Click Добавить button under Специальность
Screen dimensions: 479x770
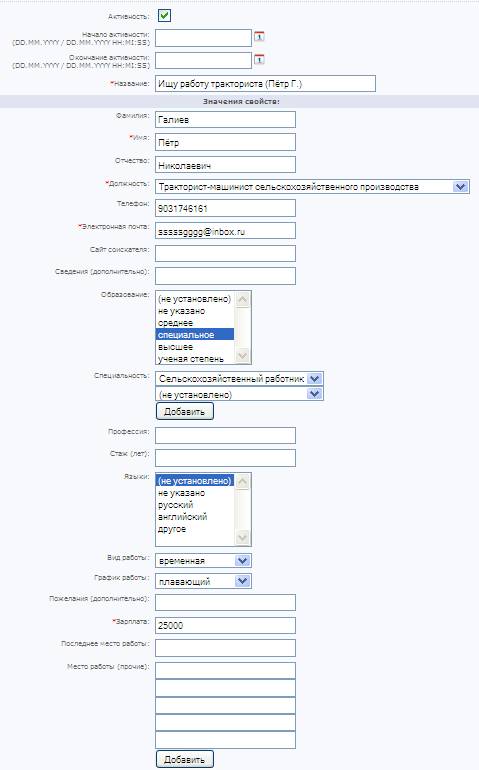pyautogui.click(x=185, y=412)
